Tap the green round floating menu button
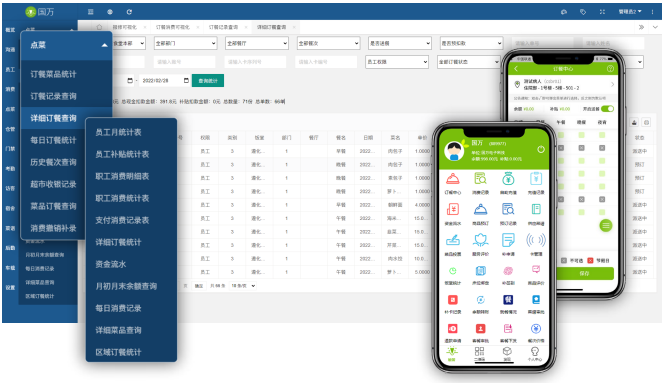This screenshot has height=383, width=663. pyautogui.click(x=605, y=226)
